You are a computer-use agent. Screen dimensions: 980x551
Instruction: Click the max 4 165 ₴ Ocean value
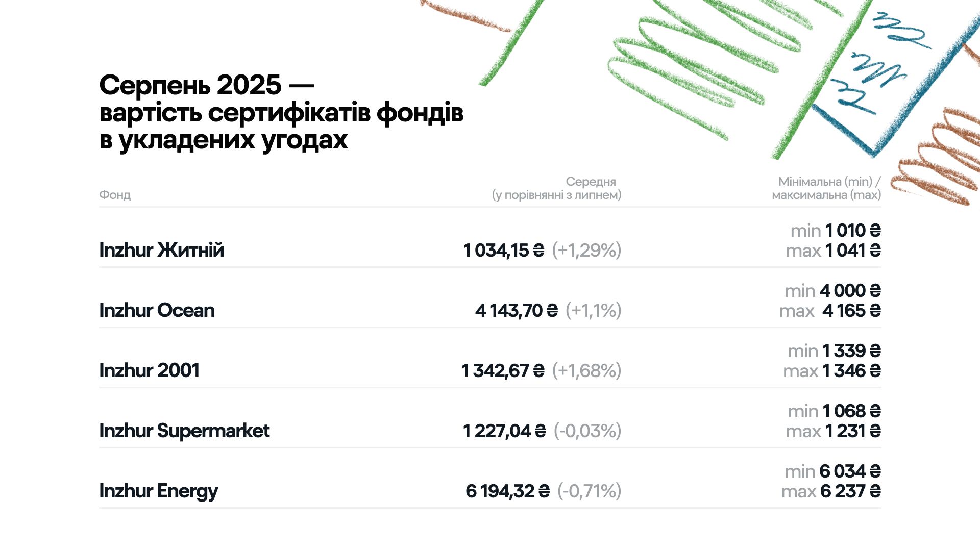pyautogui.click(x=830, y=311)
